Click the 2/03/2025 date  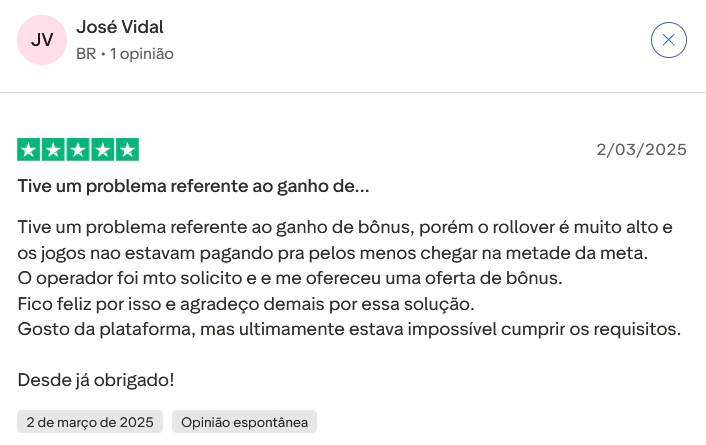[x=641, y=150]
